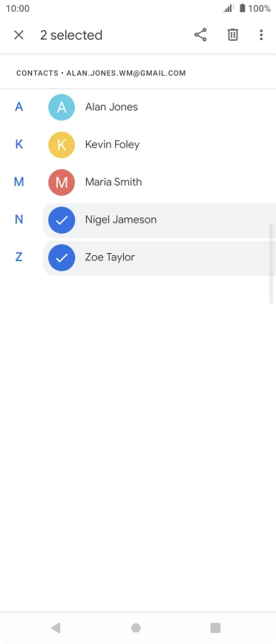The width and height of the screenshot is (276, 644).
Task: Tap the letter K index marker
Action: click(x=19, y=144)
